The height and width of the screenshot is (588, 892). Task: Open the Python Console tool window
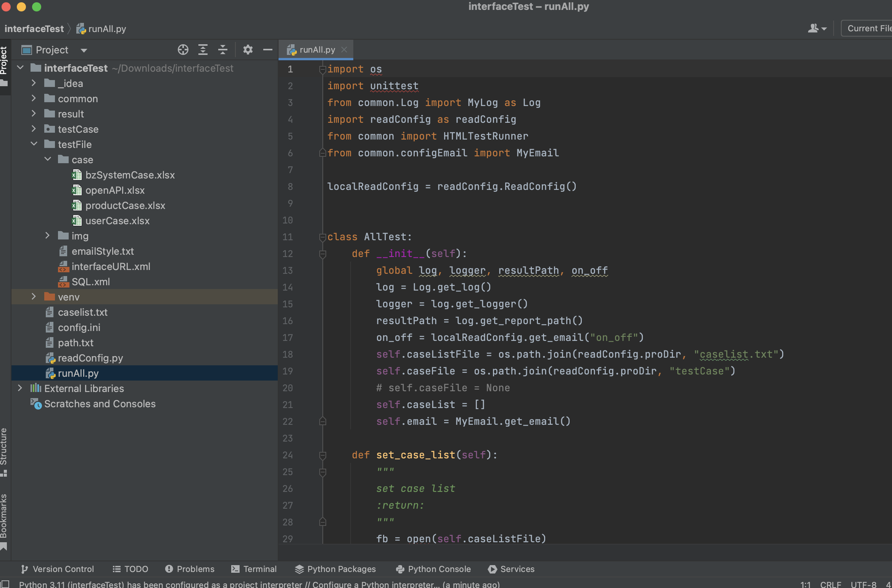(x=433, y=569)
